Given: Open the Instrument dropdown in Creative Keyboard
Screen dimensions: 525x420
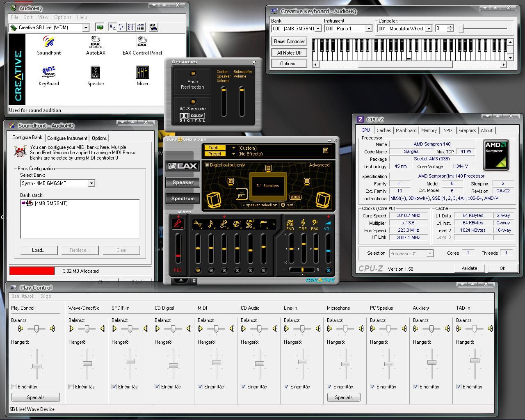Looking at the screenshot, I should [x=369, y=29].
